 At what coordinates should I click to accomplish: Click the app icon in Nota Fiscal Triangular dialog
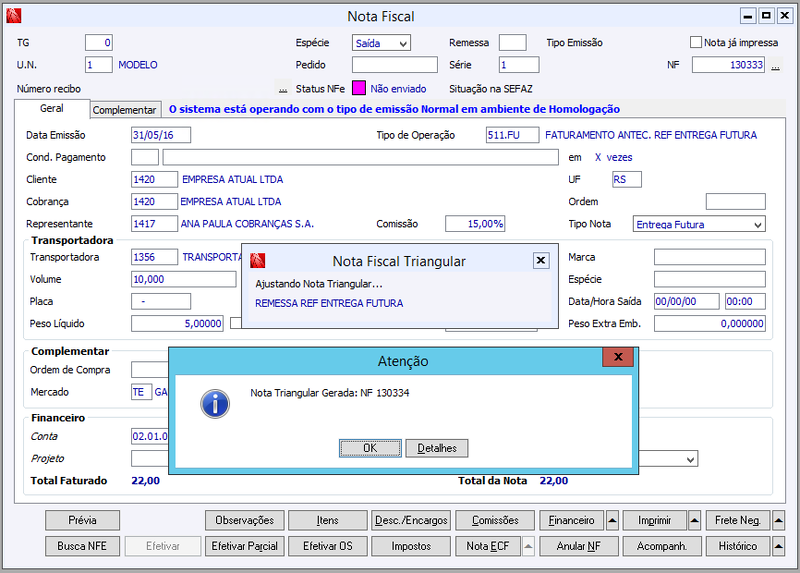[258, 261]
